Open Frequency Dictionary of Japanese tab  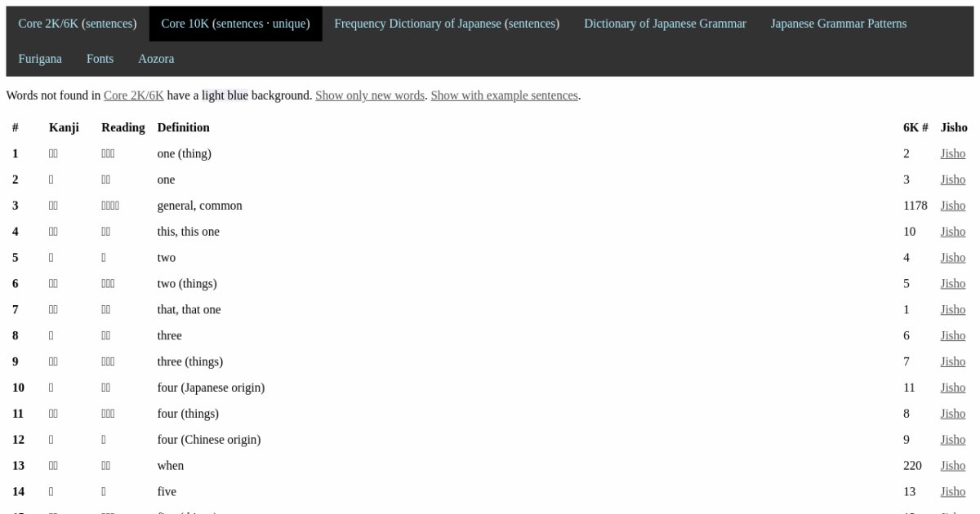pos(447,24)
